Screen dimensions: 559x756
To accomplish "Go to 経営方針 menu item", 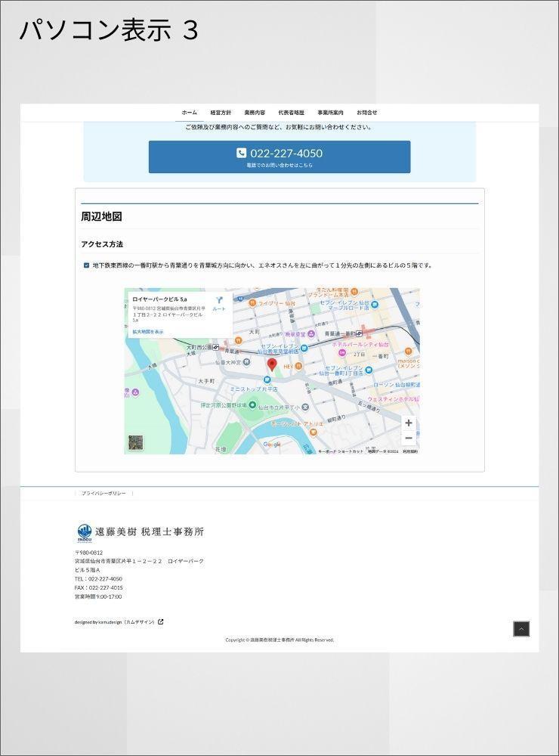I will [221, 113].
